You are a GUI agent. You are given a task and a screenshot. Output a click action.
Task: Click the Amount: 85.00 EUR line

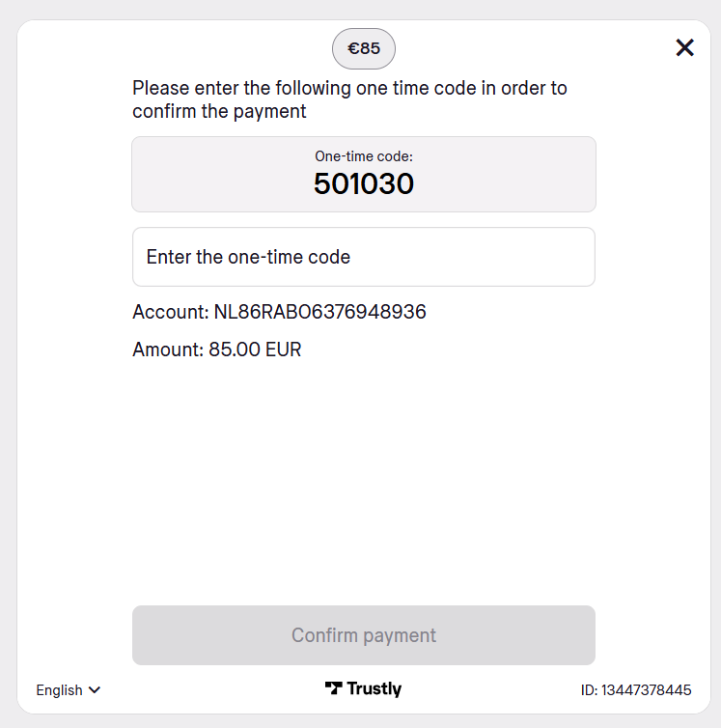pyautogui.click(x=217, y=350)
